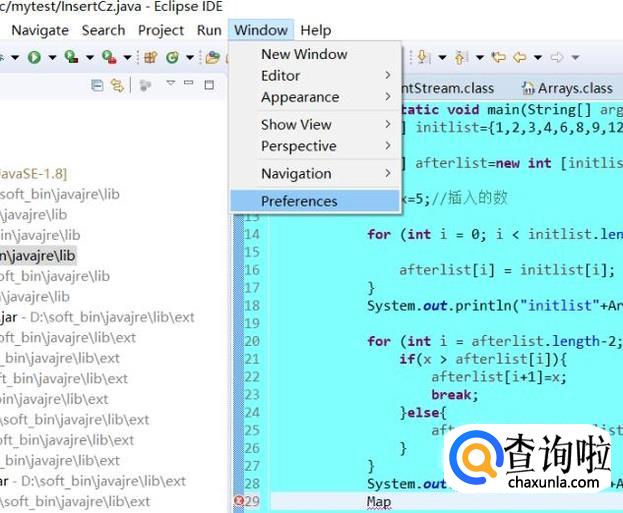Screen dimensions: 623x513
Task: Select the 'in\javajre\lib' tree row
Action: (40, 235)
